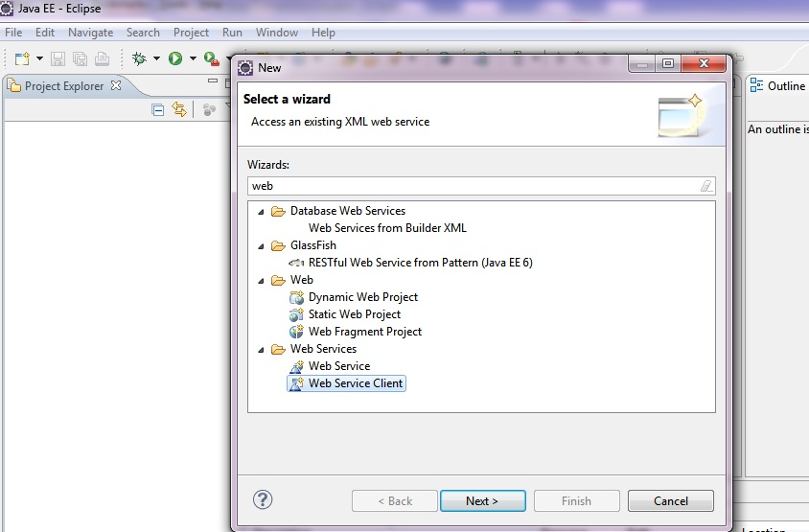Image resolution: width=809 pixels, height=532 pixels.
Task: Open the Help menu
Action: 323,33
